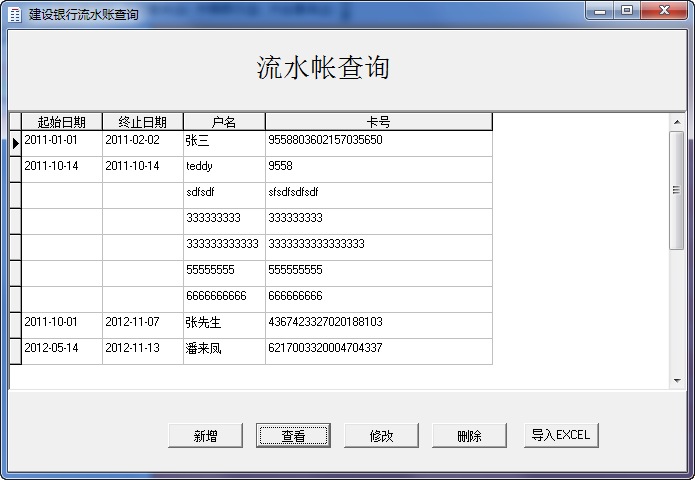Image resolution: width=695 pixels, height=480 pixels.
Task: Select the row selector for teddy
Action: coord(16,169)
